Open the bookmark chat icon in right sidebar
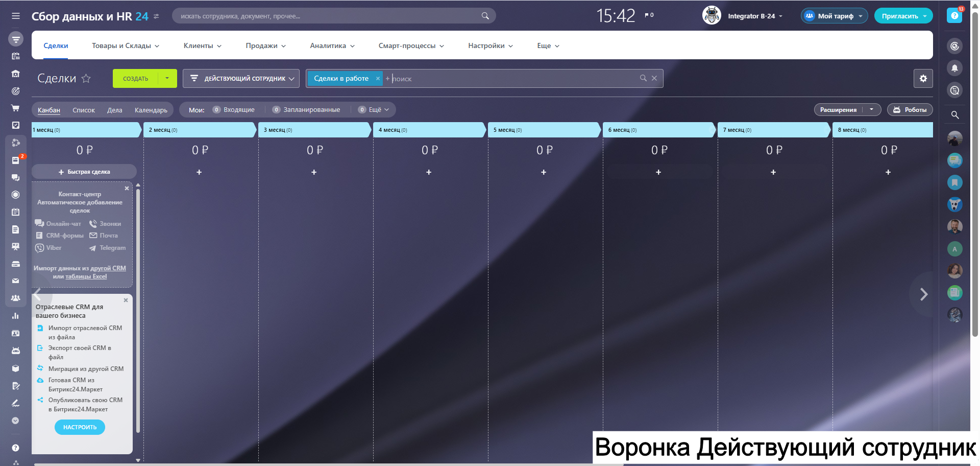Viewport: 980px width, 466px height. (x=954, y=182)
